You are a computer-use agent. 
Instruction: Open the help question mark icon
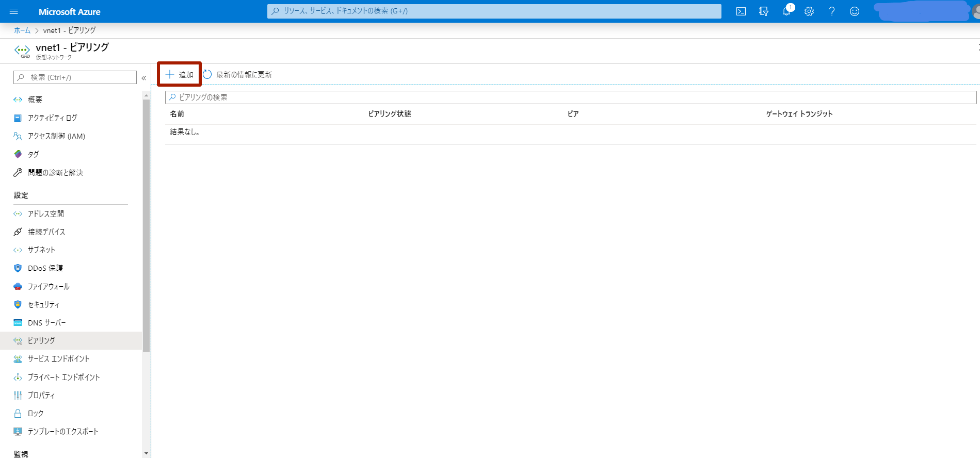[831, 11]
